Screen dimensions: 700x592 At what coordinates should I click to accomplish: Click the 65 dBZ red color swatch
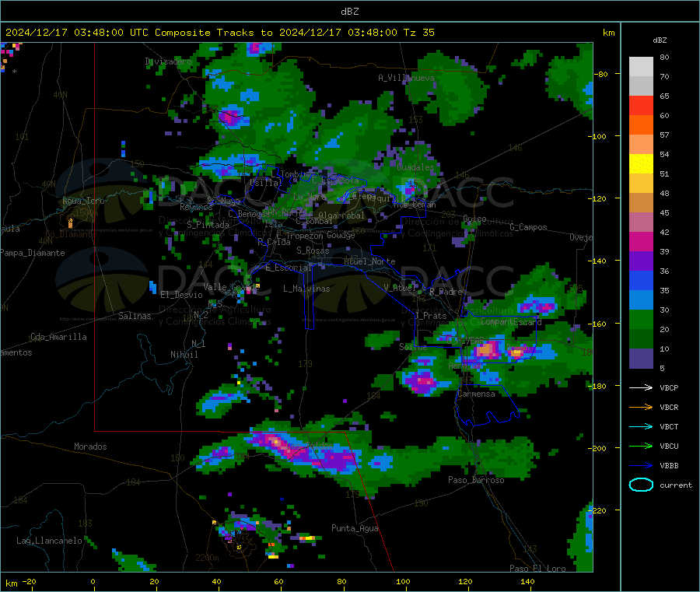pyautogui.click(x=641, y=105)
